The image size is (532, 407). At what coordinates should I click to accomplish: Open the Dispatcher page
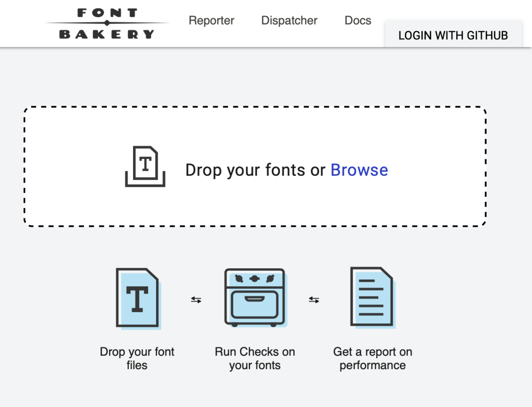289,20
